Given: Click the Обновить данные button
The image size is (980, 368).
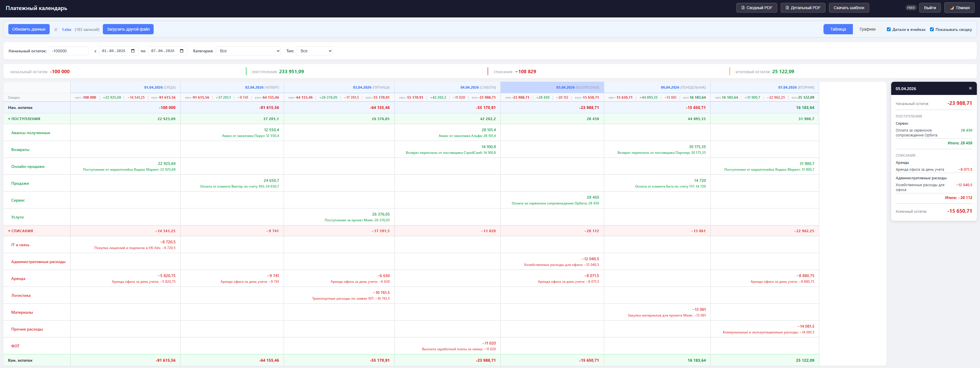Looking at the screenshot, I should [x=29, y=29].
